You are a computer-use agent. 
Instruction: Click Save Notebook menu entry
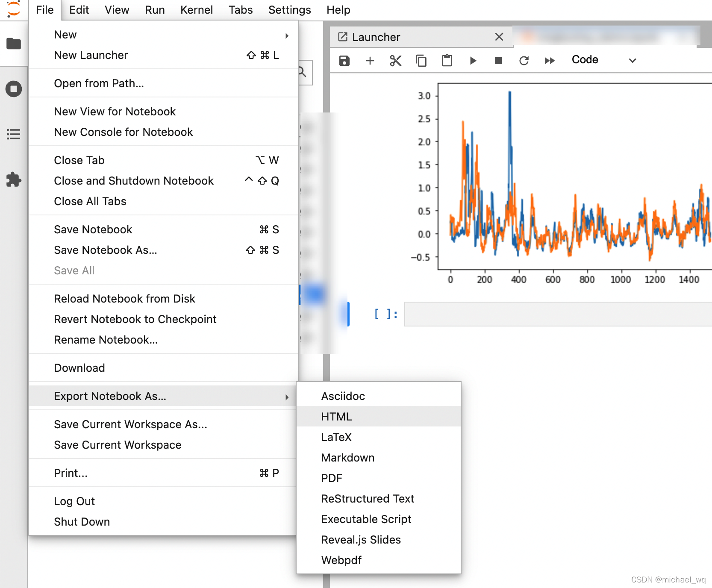[x=163, y=229]
